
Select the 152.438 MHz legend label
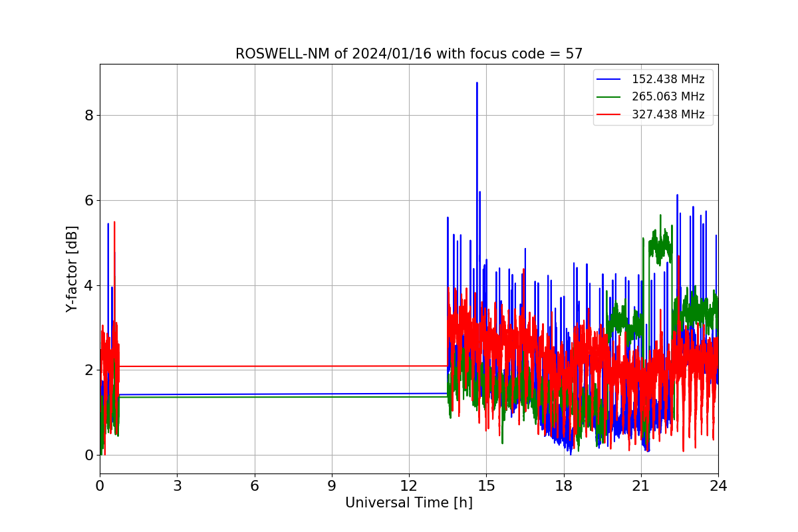668,79
